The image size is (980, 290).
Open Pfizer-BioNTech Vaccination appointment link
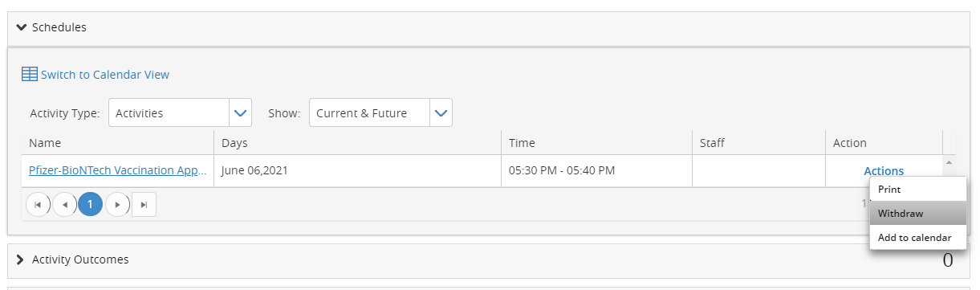118,170
